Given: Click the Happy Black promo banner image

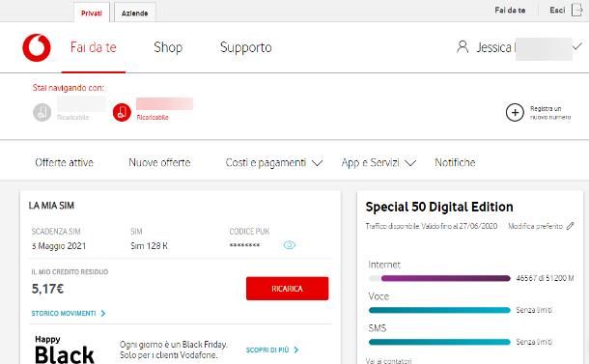Looking at the screenshot, I should 65,350.
